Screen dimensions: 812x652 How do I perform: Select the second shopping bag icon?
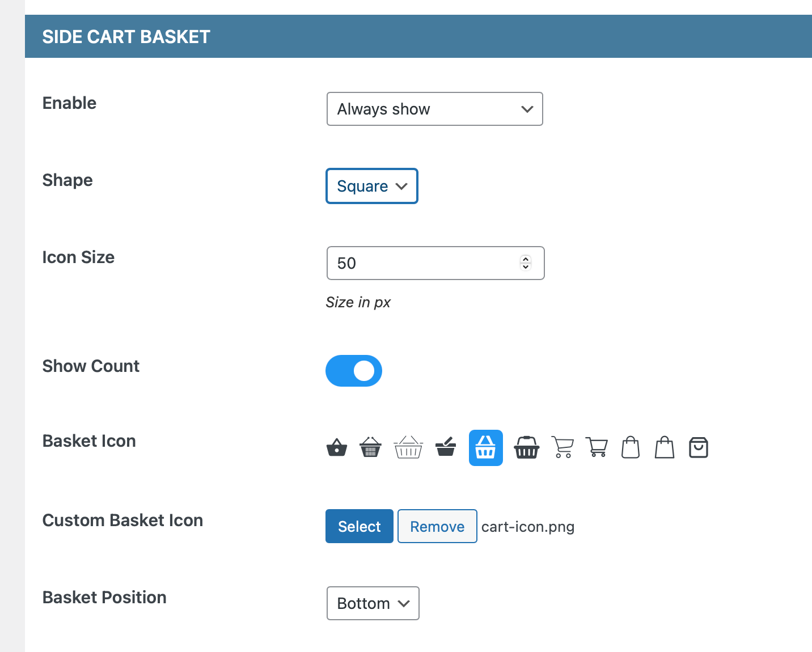[665, 448]
